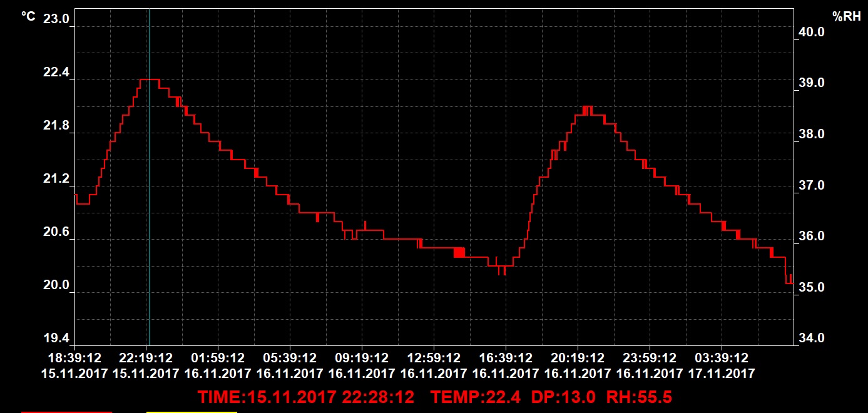Click the 36.0 humidity axis value
This screenshot has height=413, width=868.
pos(812,236)
